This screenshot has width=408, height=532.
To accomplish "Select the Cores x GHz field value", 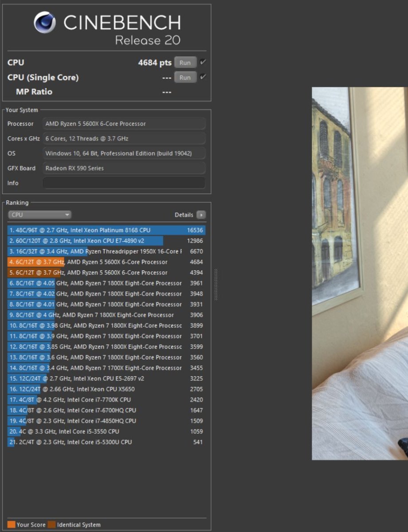I will coord(124,138).
